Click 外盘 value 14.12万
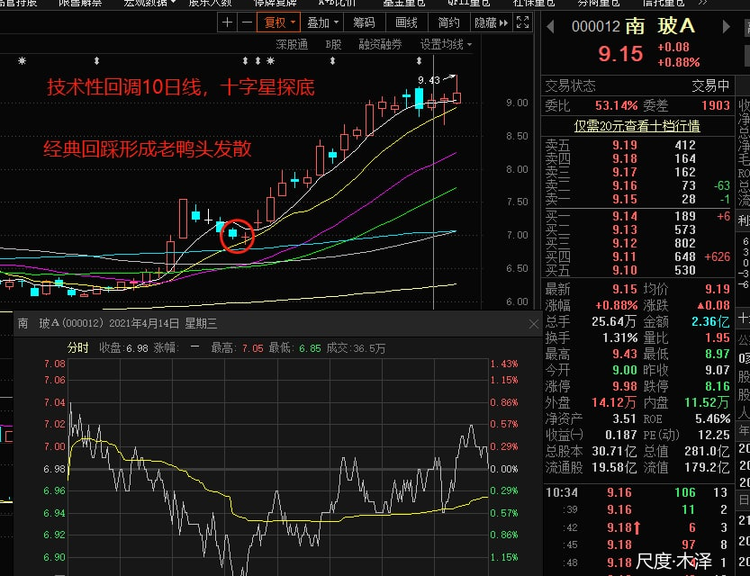The height and width of the screenshot is (576, 750). pyautogui.click(x=614, y=402)
